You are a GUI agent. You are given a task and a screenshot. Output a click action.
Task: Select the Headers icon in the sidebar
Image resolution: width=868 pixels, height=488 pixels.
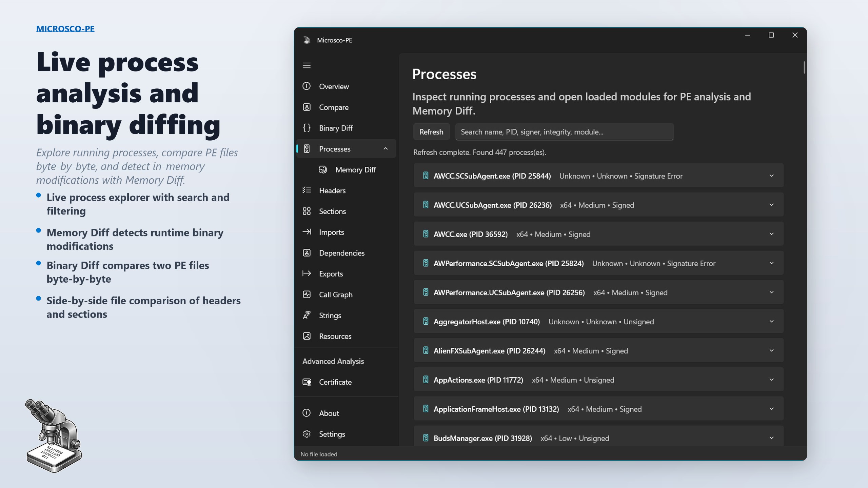(x=307, y=190)
